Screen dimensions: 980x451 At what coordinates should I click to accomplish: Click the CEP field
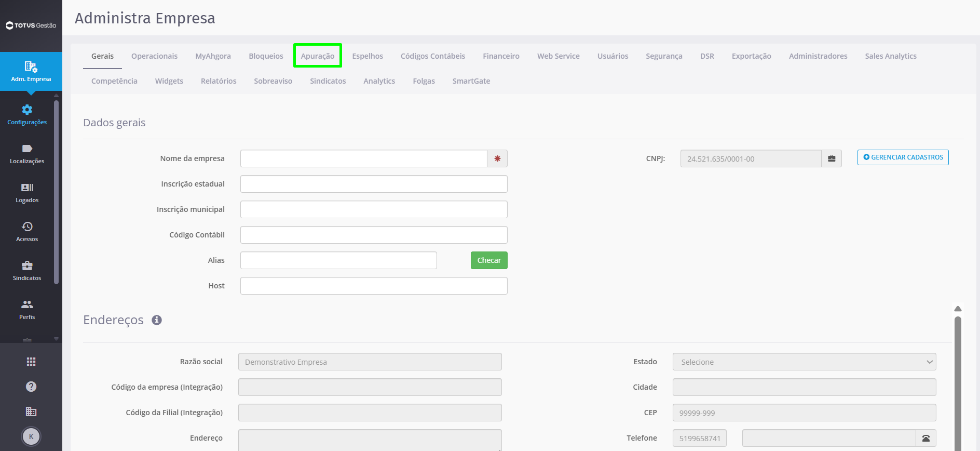point(805,413)
